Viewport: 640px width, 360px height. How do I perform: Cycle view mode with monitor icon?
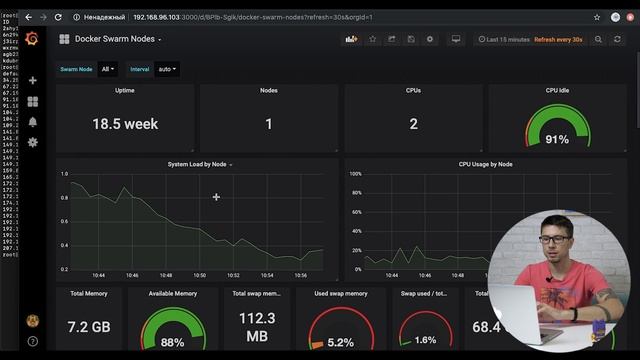point(456,39)
